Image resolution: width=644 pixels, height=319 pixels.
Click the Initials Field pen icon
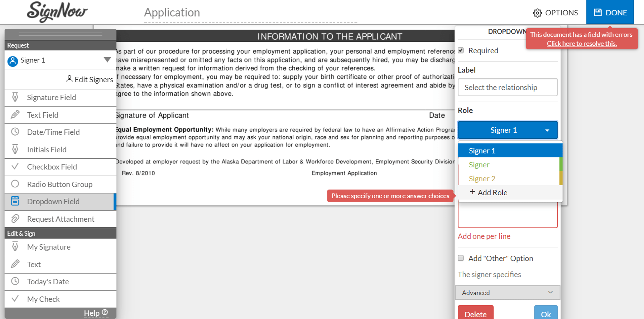15,149
